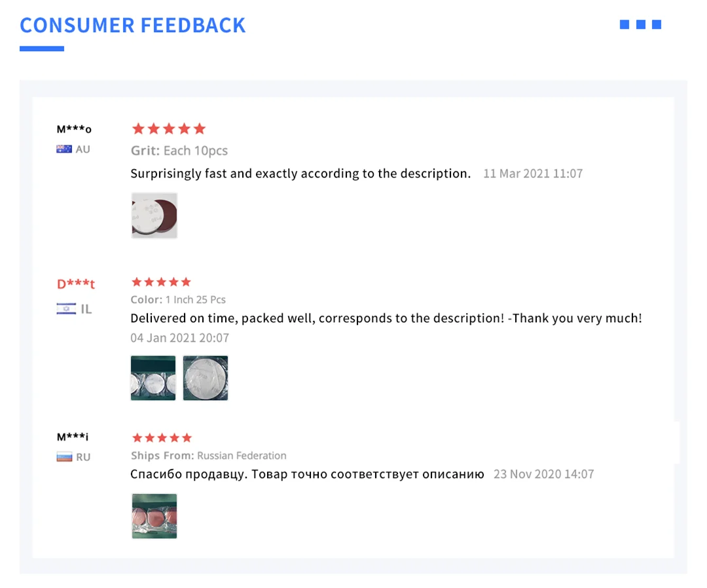This screenshot has width=707, height=588.
Task: Open M***i's red discs review photo
Action: [x=154, y=516]
